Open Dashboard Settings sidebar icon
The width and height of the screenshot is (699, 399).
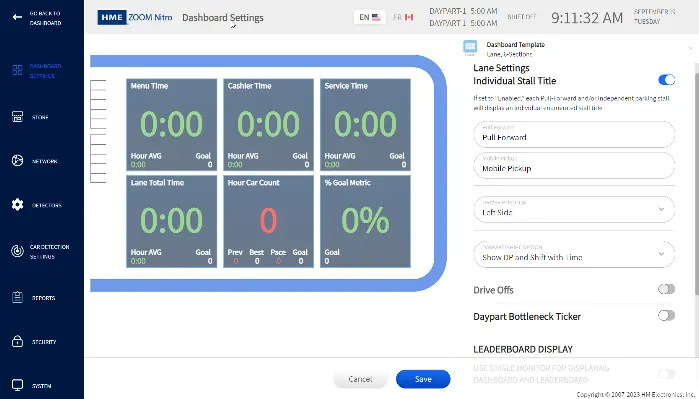pyautogui.click(x=17, y=70)
